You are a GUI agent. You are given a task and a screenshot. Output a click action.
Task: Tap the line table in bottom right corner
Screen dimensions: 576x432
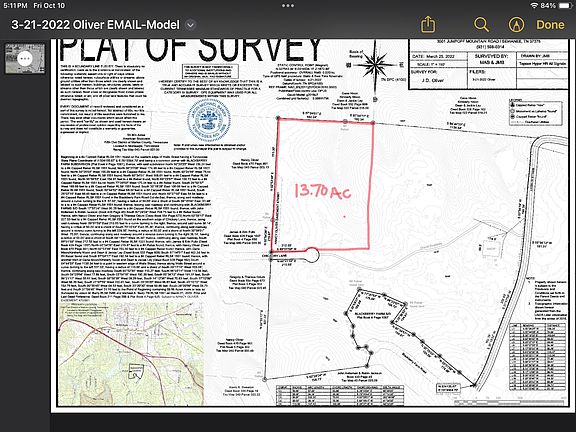[538, 356]
